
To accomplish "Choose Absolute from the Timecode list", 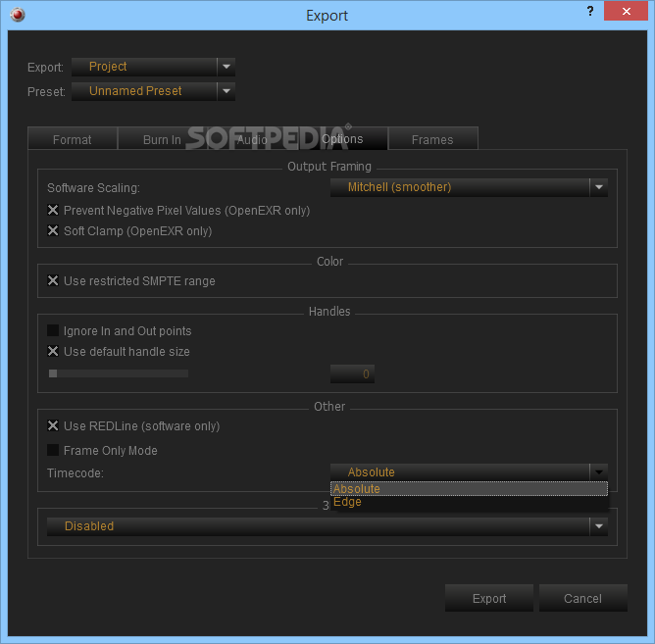I will click(469, 489).
